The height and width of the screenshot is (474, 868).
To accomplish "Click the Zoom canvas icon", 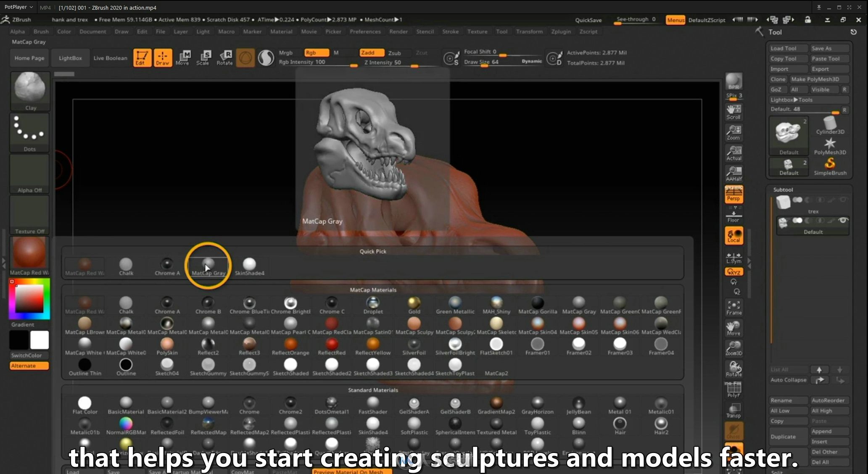I will (733, 132).
